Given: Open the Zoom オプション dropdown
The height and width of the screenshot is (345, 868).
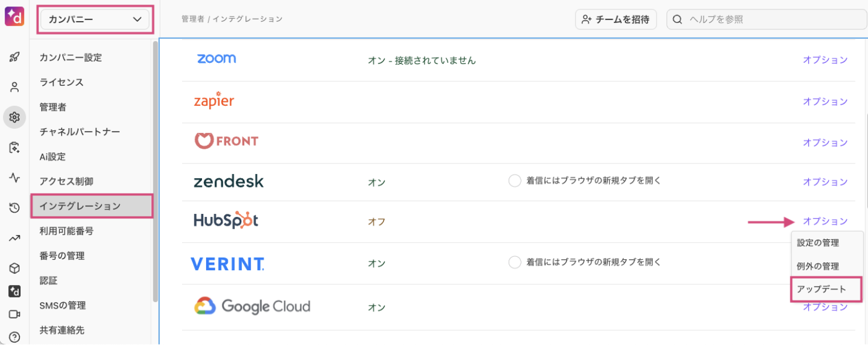Looking at the screenshot, I should (x=825, y=60).
